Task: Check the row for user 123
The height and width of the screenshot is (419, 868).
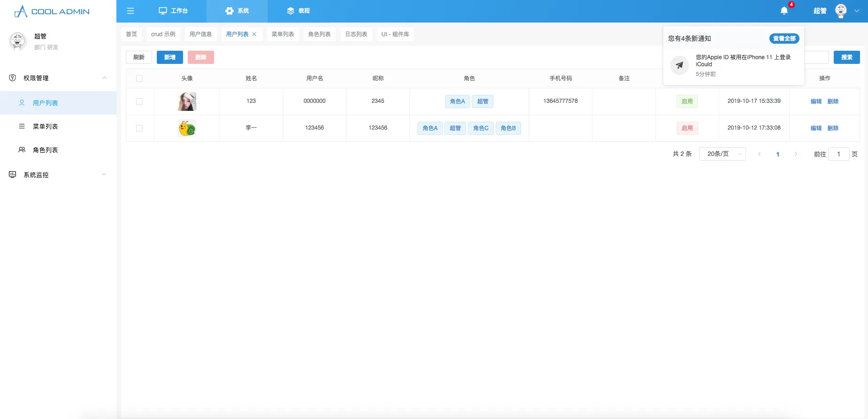Action: 139,101
